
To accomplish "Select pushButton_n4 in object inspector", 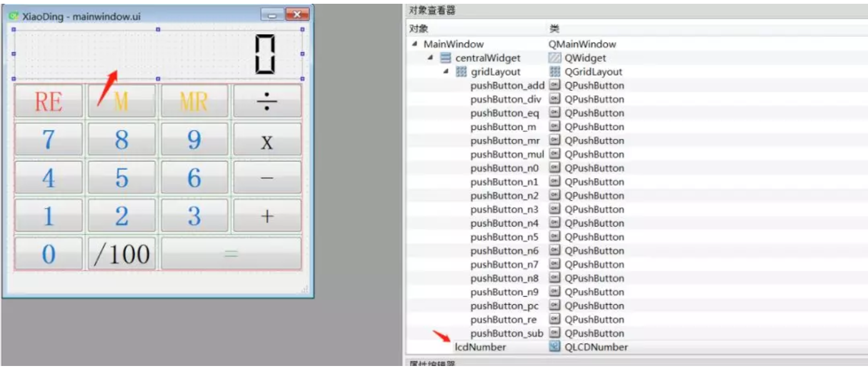I will pyautogui.click(x=504, y=223).
